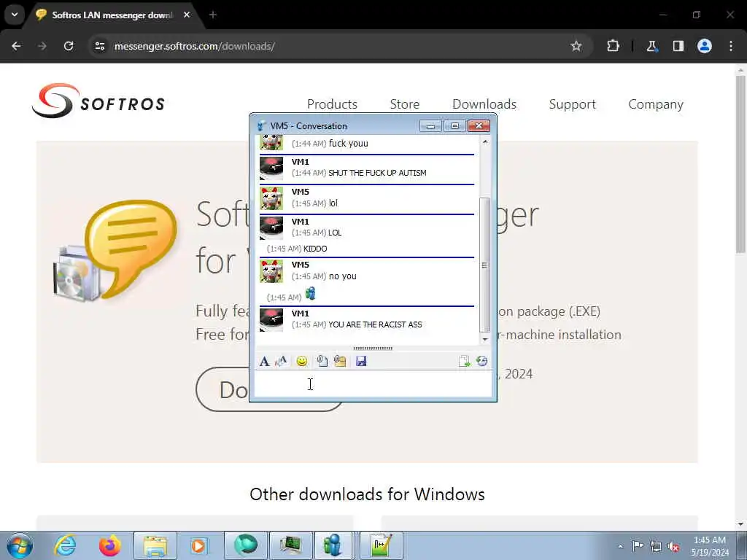Click the send message icon with green arrow

pos(464,362)
